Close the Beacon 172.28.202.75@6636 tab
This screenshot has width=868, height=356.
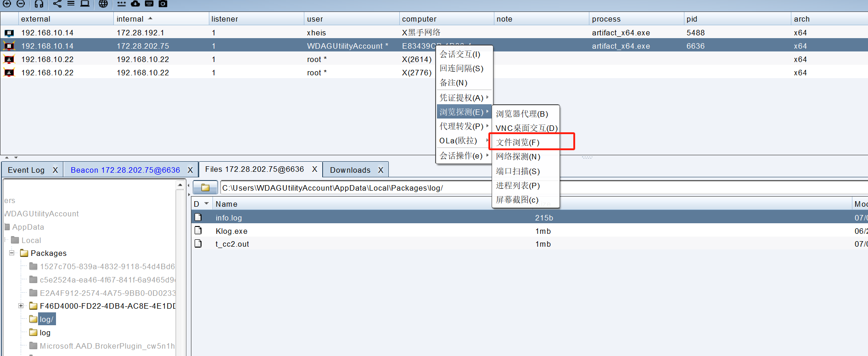coord(190,170)
